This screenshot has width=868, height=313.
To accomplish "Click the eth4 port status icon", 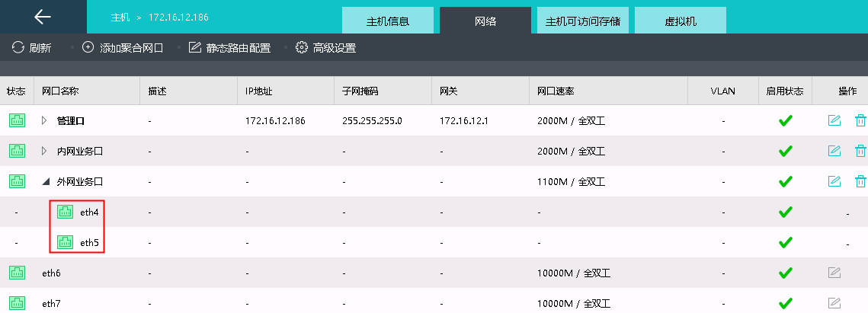I will point(66,212).
